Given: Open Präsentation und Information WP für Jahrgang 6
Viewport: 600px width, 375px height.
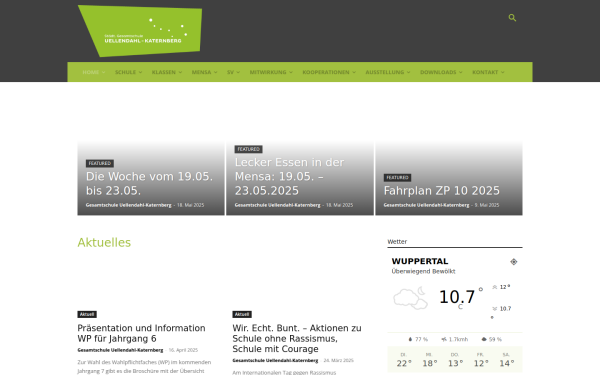Looking at the screenshot, I should pyautogui.click(x=141, y=333).
